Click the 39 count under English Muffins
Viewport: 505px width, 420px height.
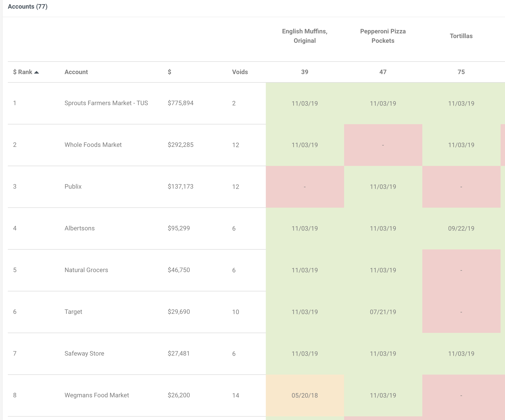pyautogui.click(x=305, y=72)
